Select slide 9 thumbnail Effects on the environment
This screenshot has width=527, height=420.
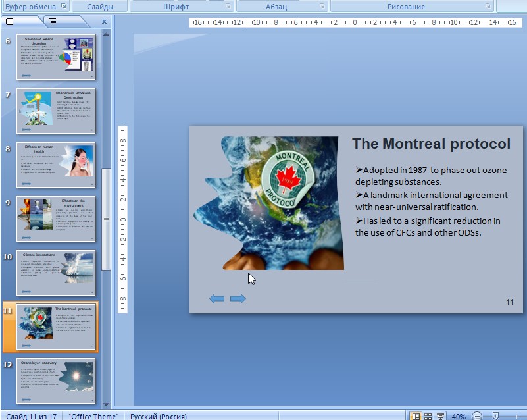click(x=56, y=219)
